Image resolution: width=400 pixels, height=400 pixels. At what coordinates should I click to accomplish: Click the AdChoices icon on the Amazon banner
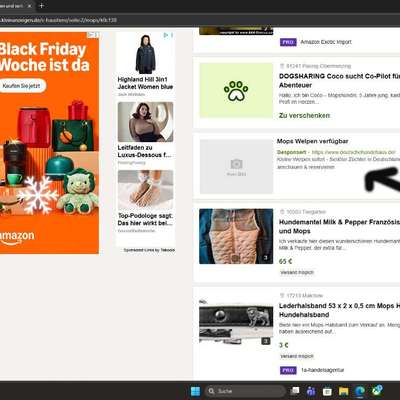click(x=91, y=35)
